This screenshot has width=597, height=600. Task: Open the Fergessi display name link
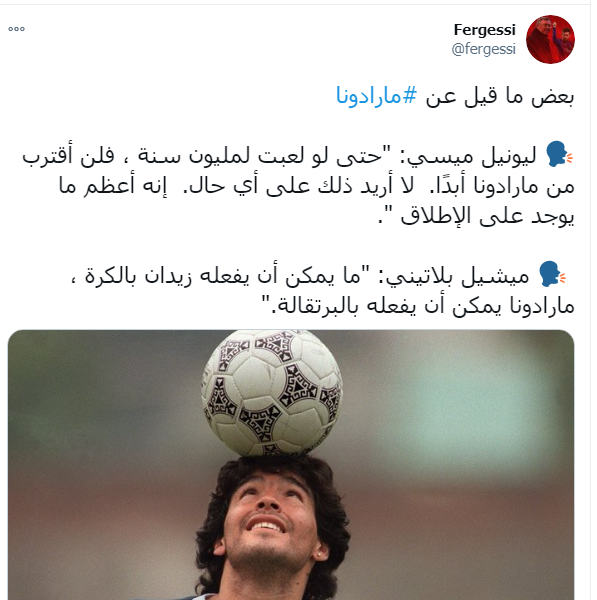484,29
